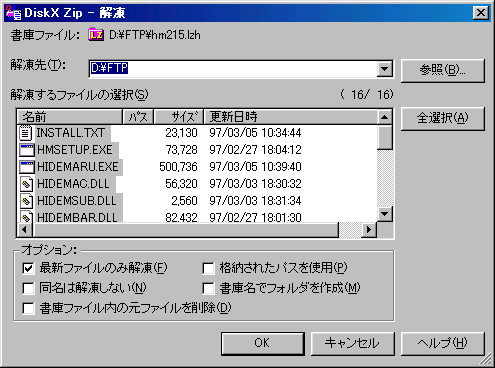
Task: Click the 参照(B)... browse button
Action: (442, 70)
